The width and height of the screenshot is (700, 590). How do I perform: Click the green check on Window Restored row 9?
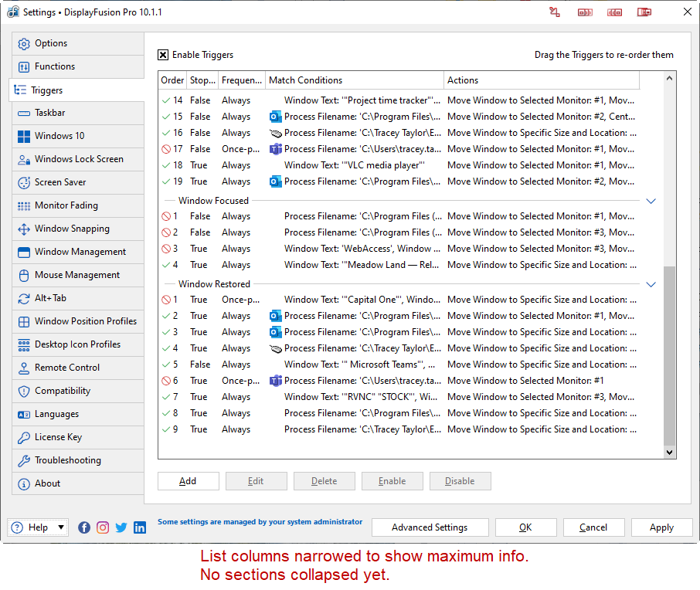166,429
